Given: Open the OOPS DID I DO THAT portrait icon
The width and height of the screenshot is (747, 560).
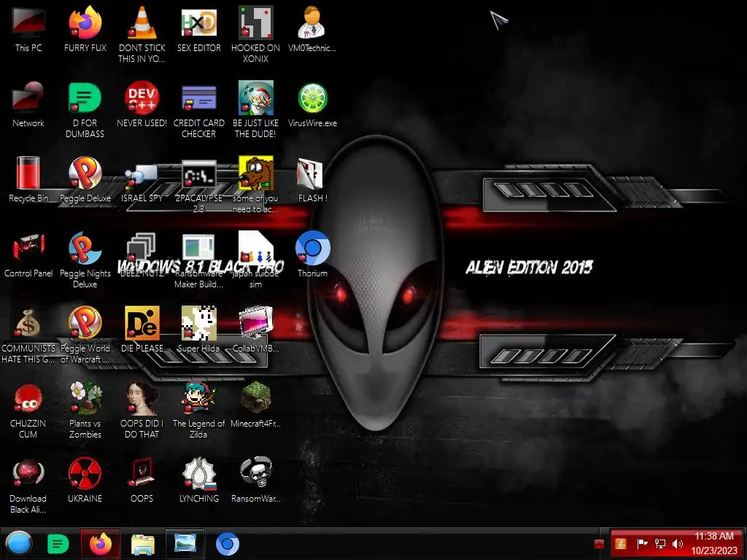Looking at the screenshot, I should coord(142,410).
